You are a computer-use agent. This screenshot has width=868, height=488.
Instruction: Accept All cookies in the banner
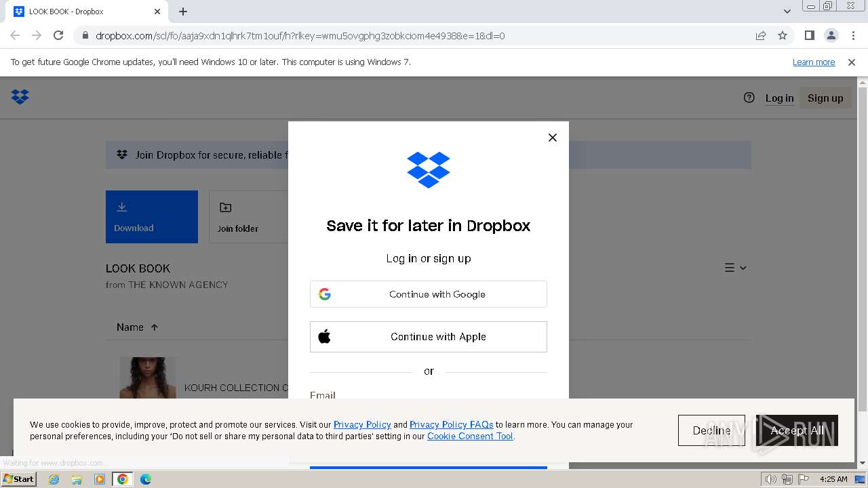[797, 430]
